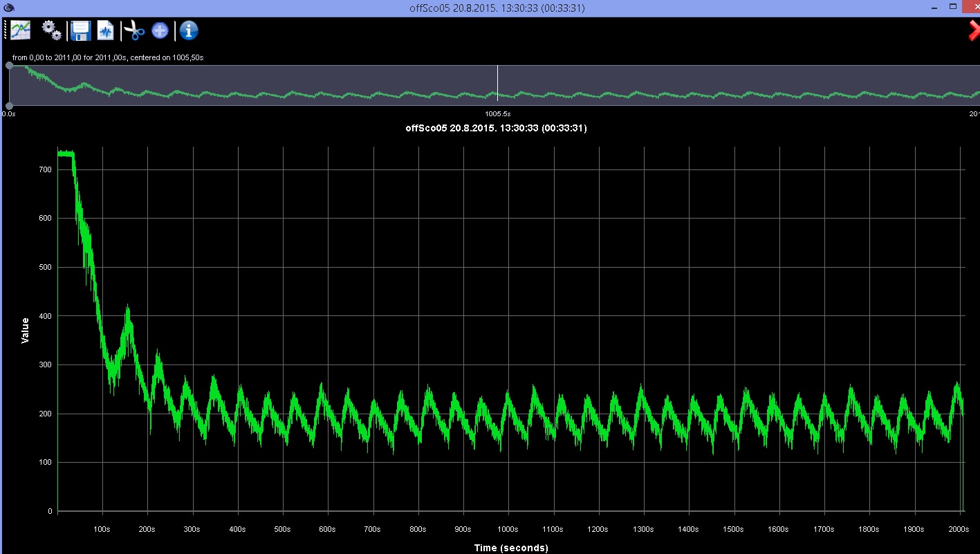980x554 pixels.
Task: Click the '1900s' time axis tick
Action: click(914, 529)
